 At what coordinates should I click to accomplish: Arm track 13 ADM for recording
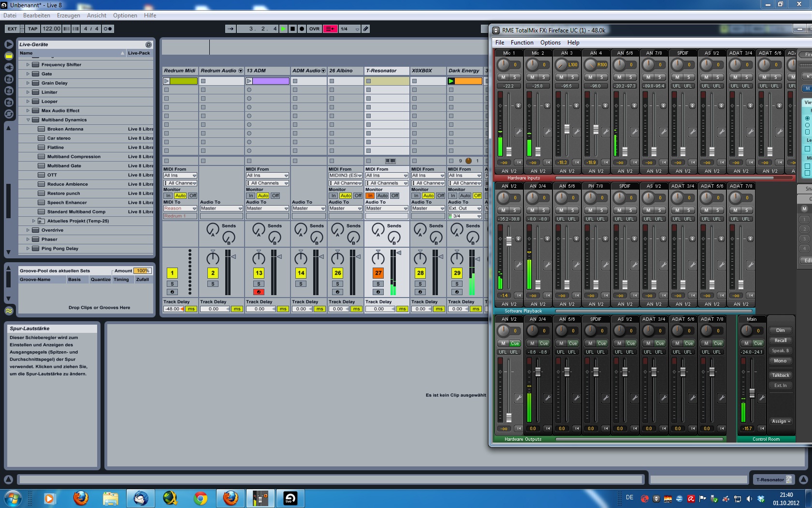(259, 292)
